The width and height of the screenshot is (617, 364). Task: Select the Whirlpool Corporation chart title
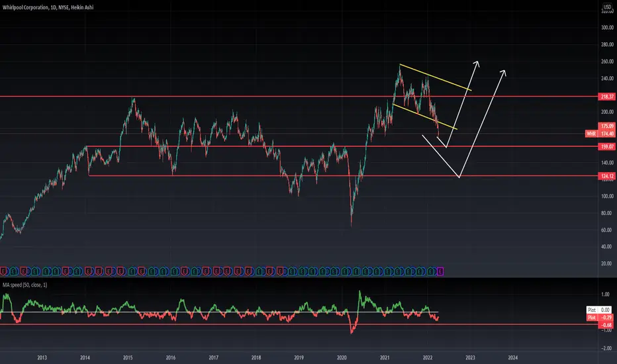click(x=48, y=7)
